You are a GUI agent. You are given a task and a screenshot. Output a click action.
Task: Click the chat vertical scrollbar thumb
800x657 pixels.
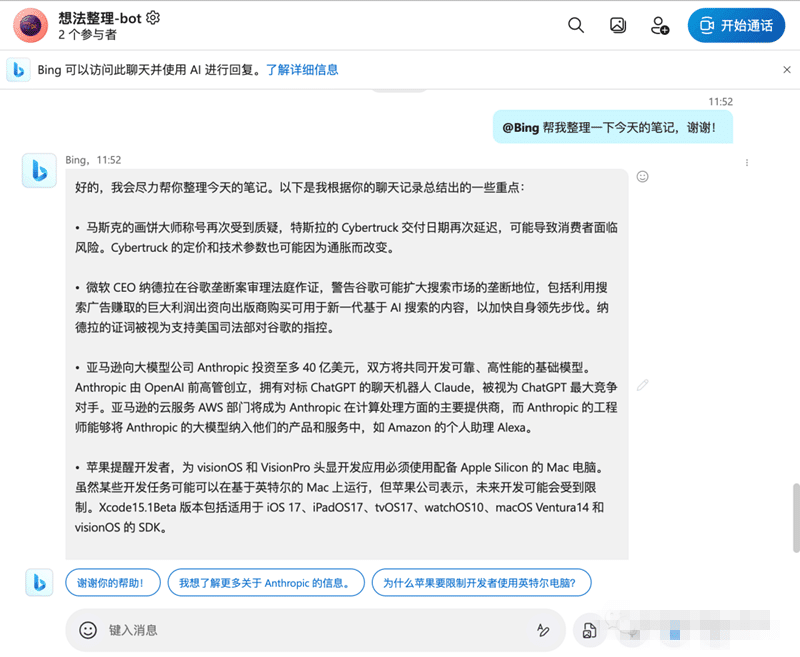(796, 517)
